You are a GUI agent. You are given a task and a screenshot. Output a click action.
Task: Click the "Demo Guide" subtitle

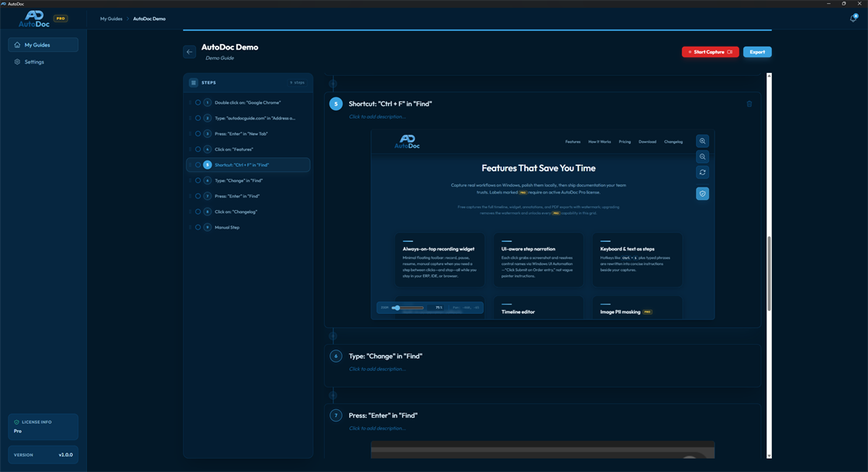point(220,58)
